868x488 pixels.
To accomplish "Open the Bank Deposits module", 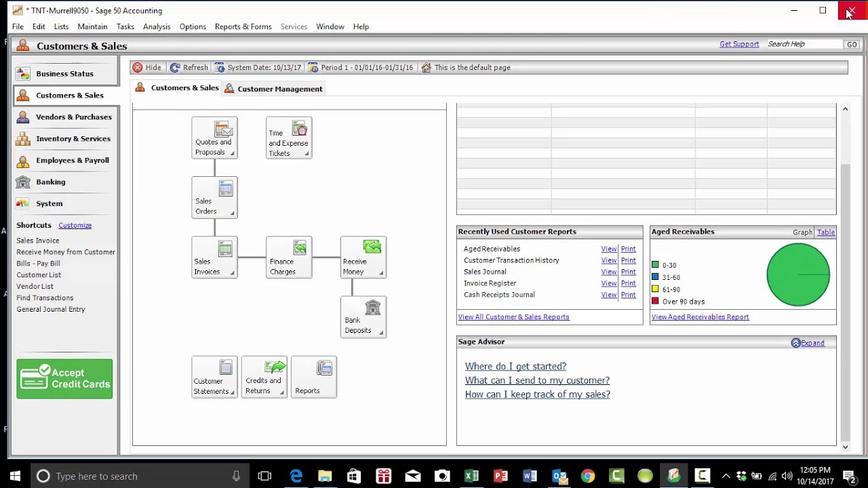I will (x=363, y=317).
